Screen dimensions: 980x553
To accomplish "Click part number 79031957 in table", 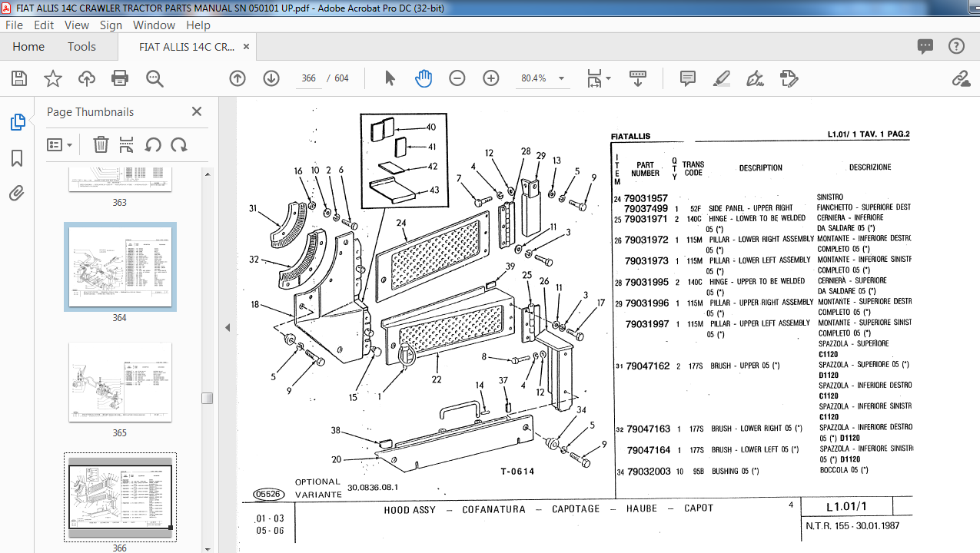I will (646, 198).
